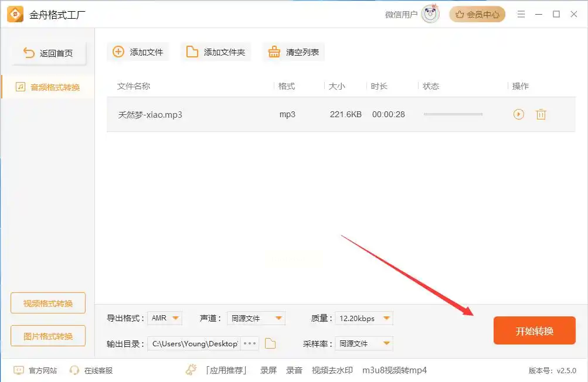Minimize the 金舟格式工厂 window

[x=539, y=14]
